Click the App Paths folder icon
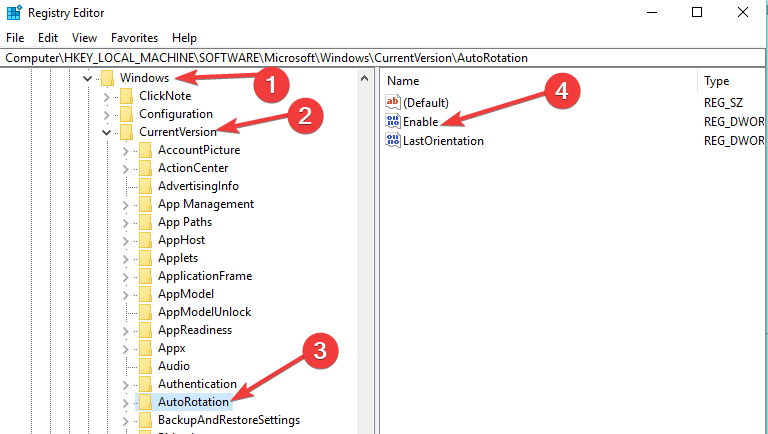The image size is (768, 434). tap(145, 222)
